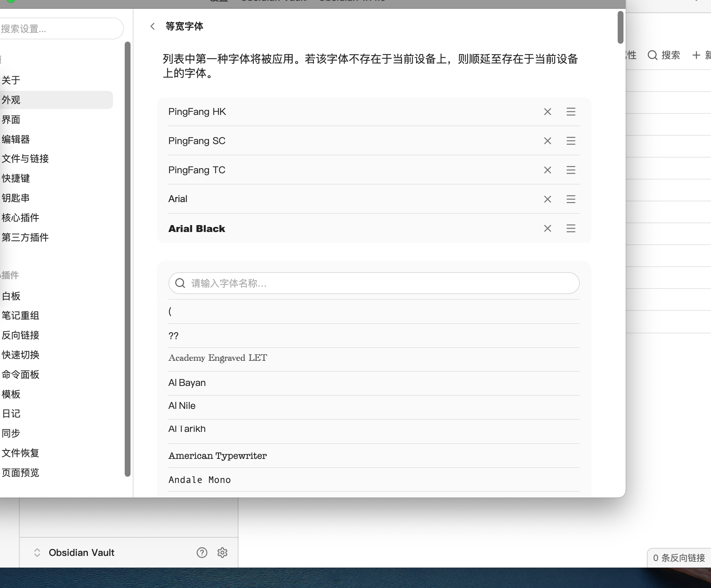
Task: Remove PingFang TC from the font list
Action: click(x=547, y=170)
